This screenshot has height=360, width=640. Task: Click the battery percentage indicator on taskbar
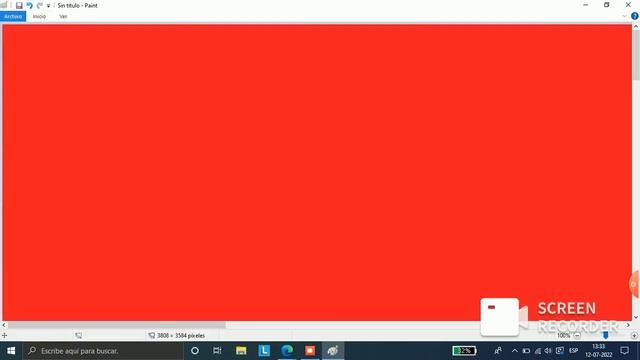click(464, 351)
